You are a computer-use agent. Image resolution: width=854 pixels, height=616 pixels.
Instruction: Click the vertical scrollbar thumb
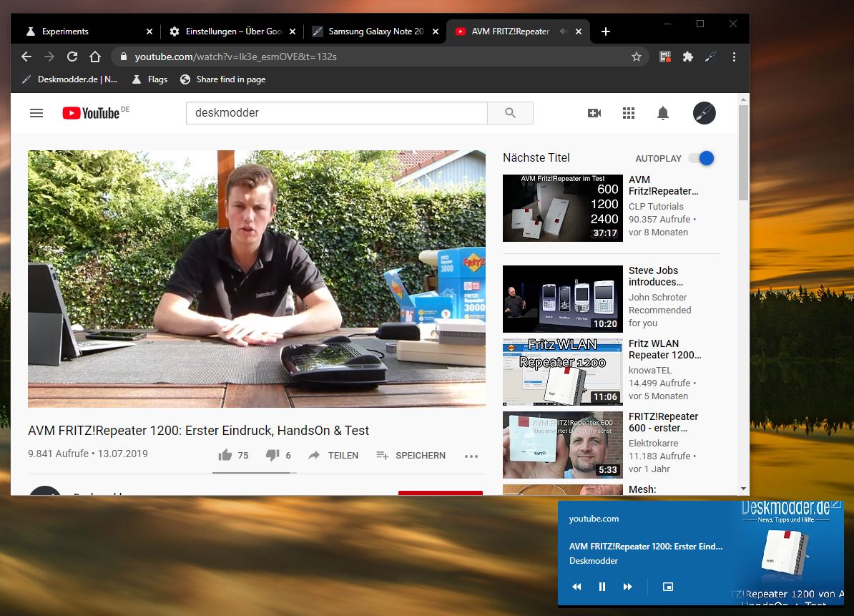tap(743, 152)
